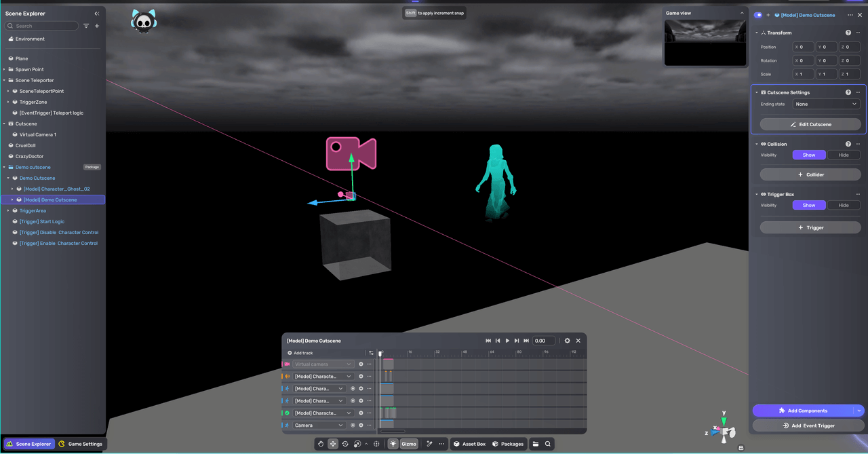Image resolution: width=868 pixels, height=454 pixels.
Task: Click the magic wand icon near Gizmo
Action: tap(429, 443)
